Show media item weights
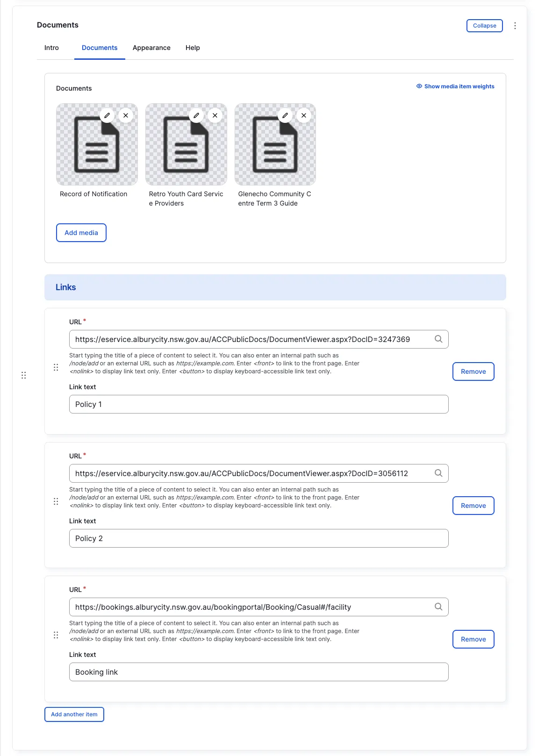The image size is (538, 756). 455,86
